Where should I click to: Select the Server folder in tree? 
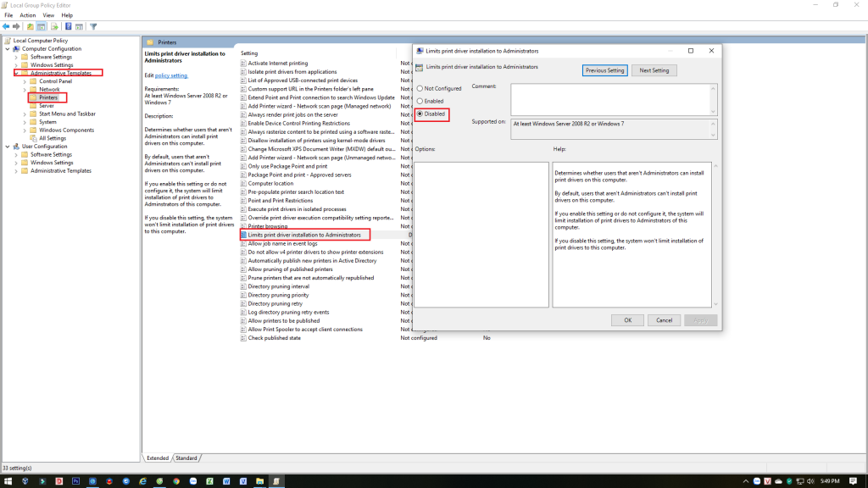pos(47,106)
